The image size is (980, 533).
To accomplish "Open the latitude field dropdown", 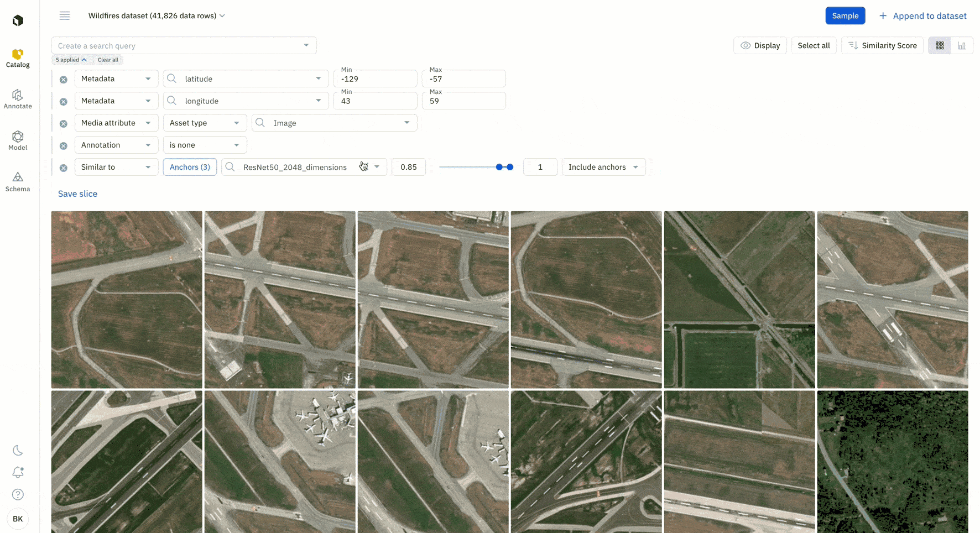I will coord(246,79).
